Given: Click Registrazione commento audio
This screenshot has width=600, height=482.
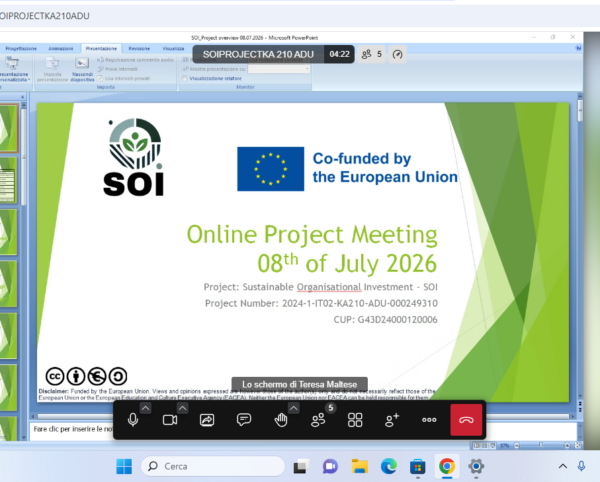Looking at the screenshot, I should click(x=135, y=60).
